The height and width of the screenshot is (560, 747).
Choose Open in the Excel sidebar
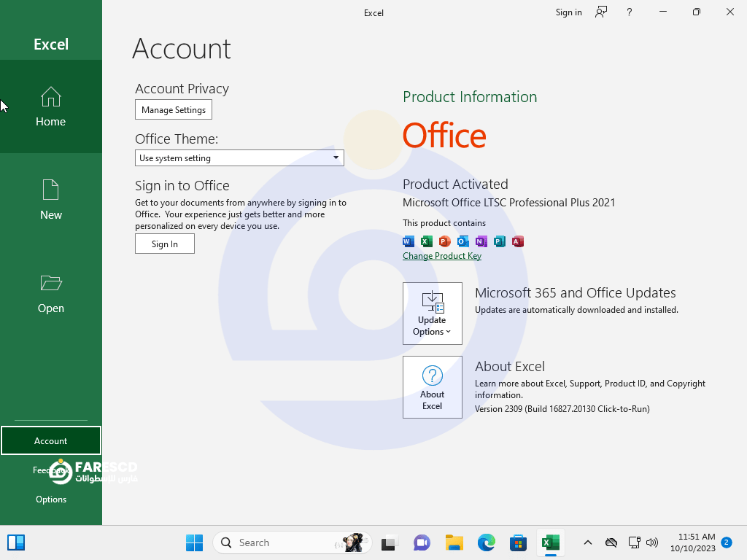pyautogui.click(x=50, y=293)
